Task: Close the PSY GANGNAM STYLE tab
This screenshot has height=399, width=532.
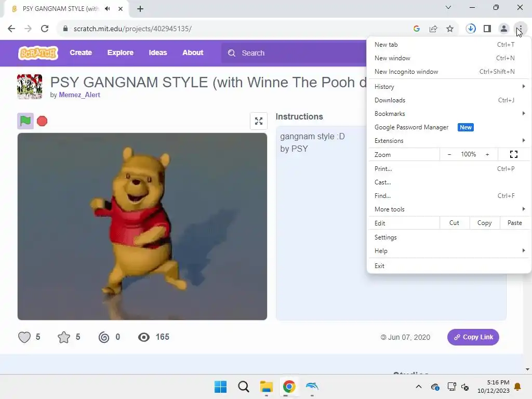Action: pos(121,9)
